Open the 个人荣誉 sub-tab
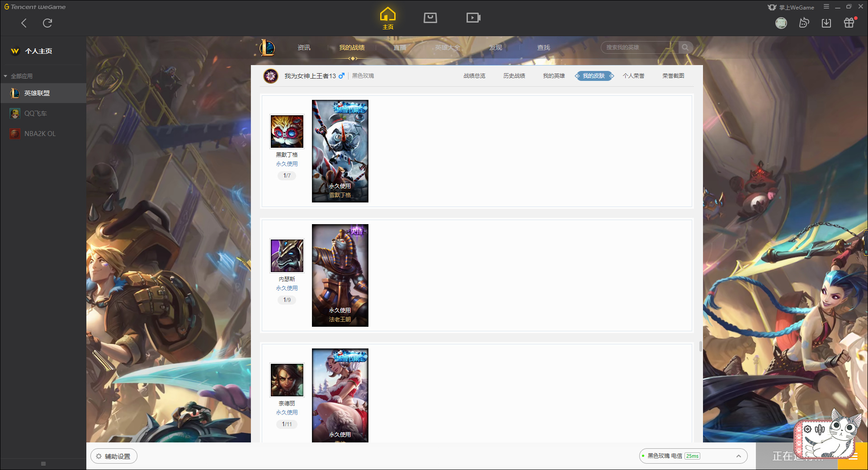The width and height of the screenshot is (868, 470). pyautogui.click(x=633, y=76)
